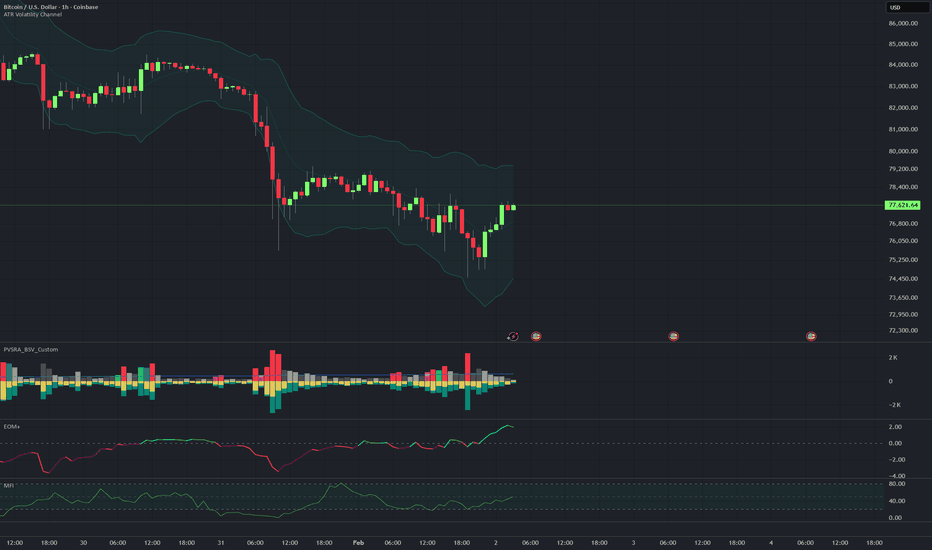932x550 pixels.
Task: Select the MFI indicator label
Action: pos(8,486)
